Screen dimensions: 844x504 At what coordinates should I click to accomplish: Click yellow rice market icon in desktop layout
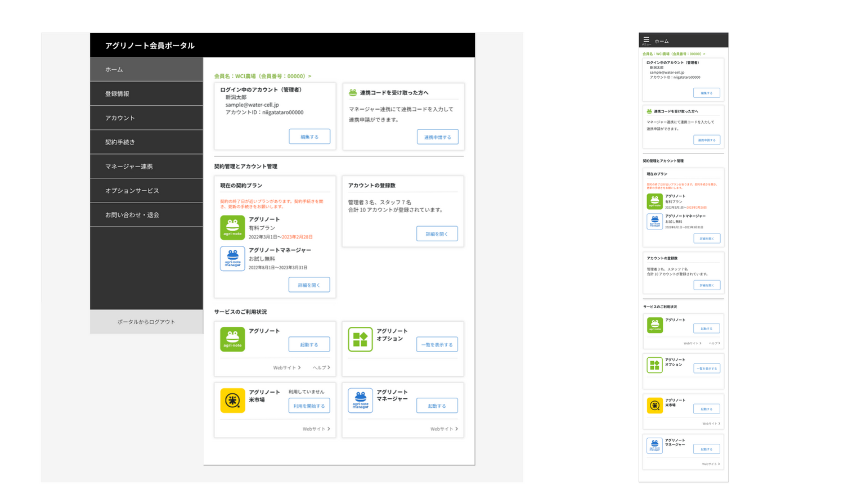232,400
